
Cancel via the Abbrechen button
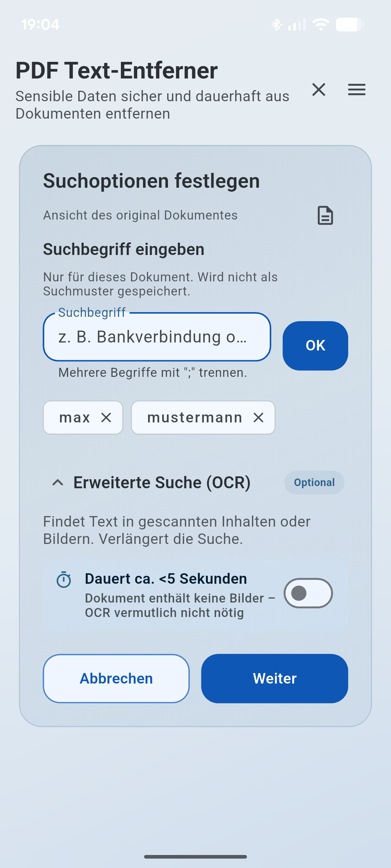coord(116,678)
